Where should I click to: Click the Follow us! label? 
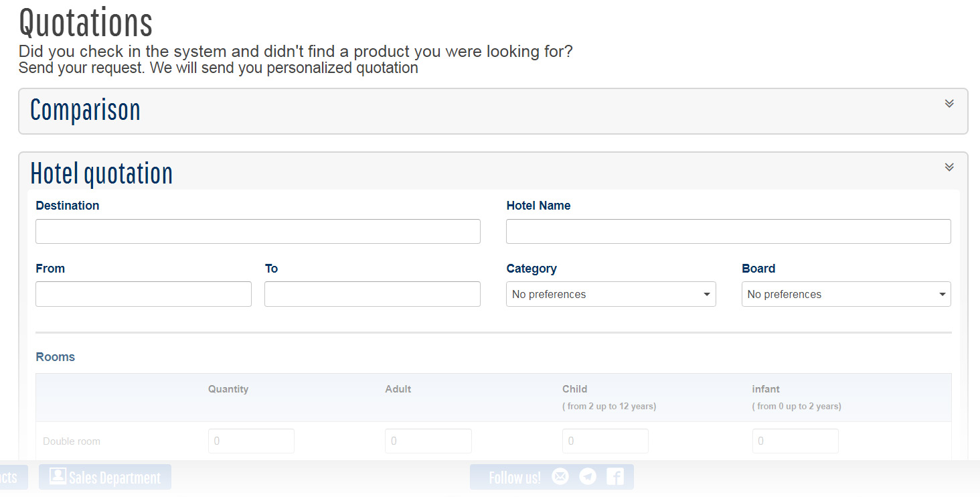point(514,478)
